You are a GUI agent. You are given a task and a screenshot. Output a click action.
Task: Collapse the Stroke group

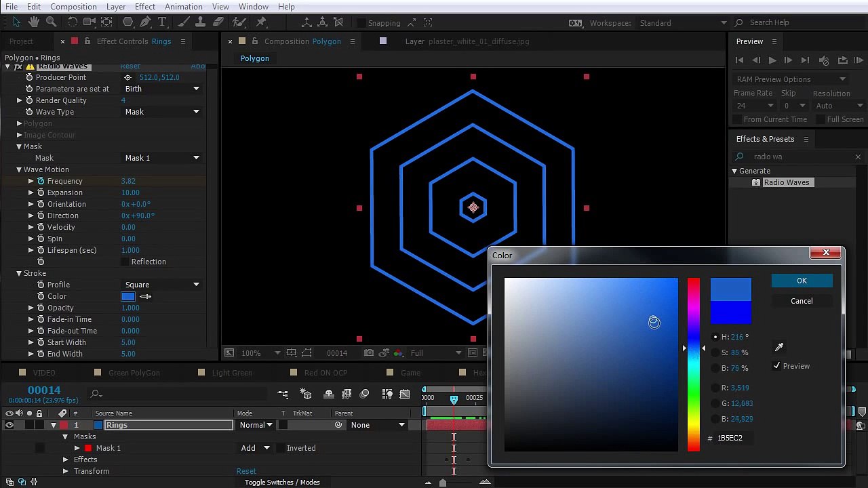19,273
